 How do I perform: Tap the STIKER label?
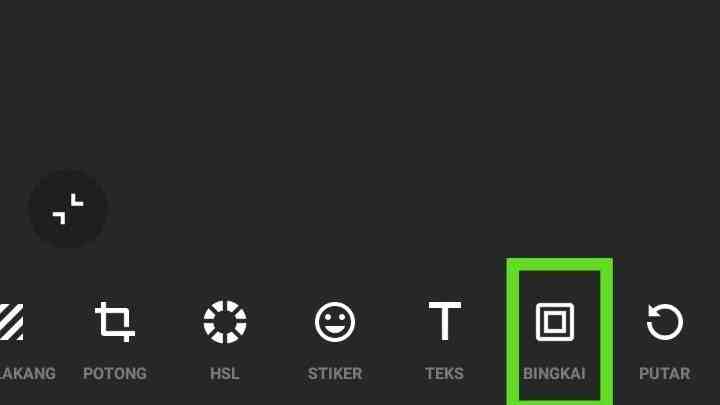(335, 373)
